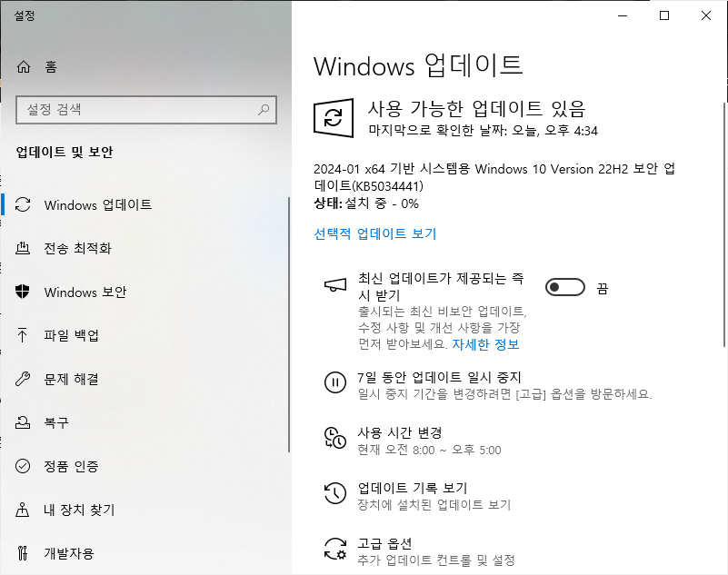Select 내 장치 찾기 in sidebar
The image size is (728, 575).
coord(145,510)
